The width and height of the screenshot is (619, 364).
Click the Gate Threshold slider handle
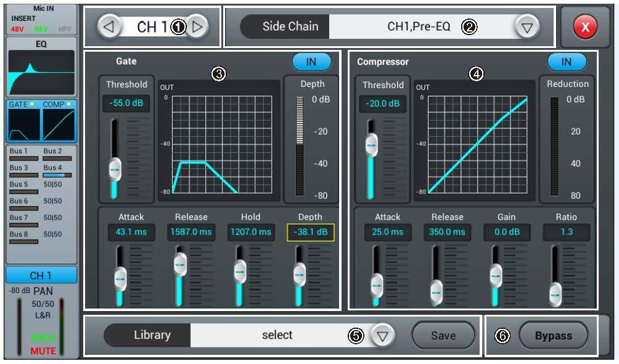click(x=115, y=169)
